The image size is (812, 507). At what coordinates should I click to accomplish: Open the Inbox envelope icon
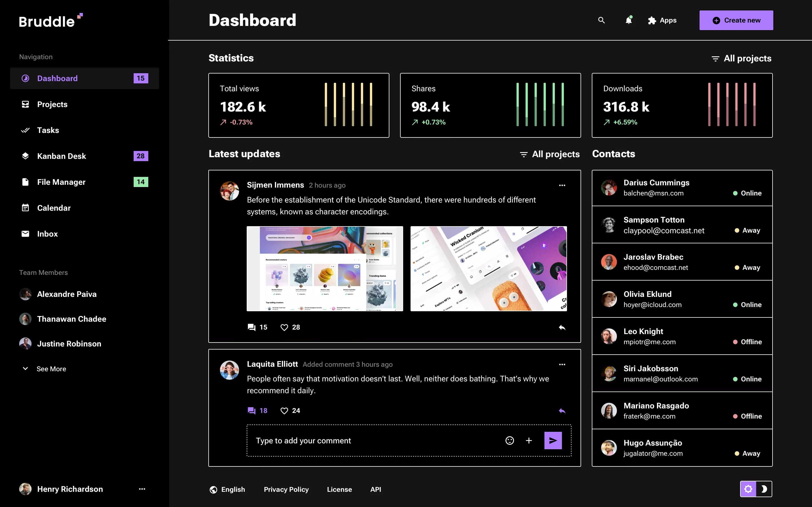point(25,234)
